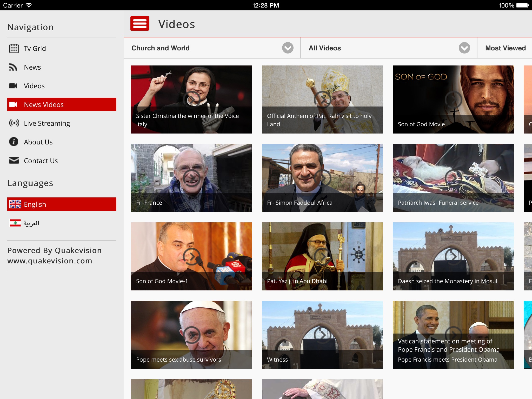Open www.quakevision.com link
The image size is (532, 399).
[50, 261]
